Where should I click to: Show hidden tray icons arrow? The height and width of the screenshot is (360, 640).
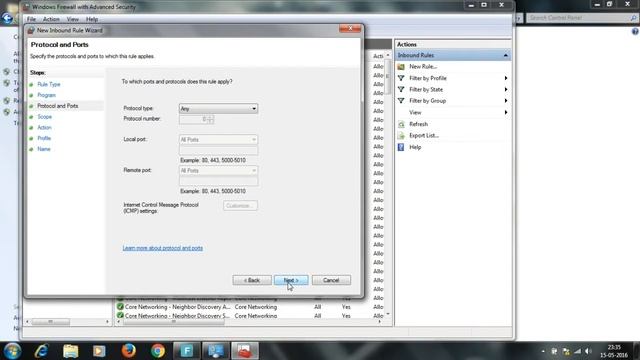(543, 351)
